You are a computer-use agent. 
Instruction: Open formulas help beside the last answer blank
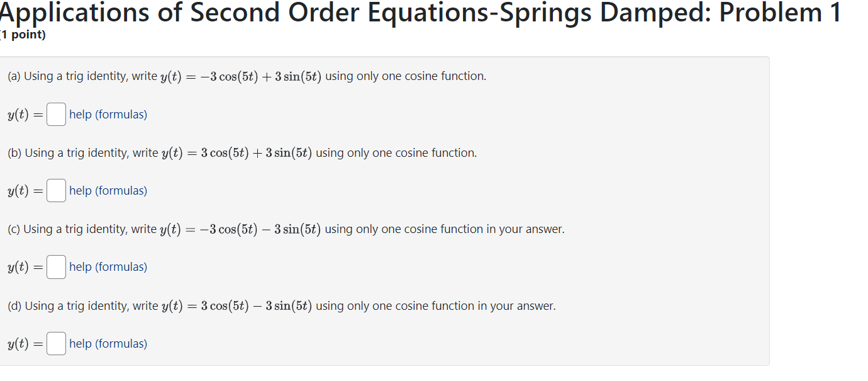click(108, 343)
